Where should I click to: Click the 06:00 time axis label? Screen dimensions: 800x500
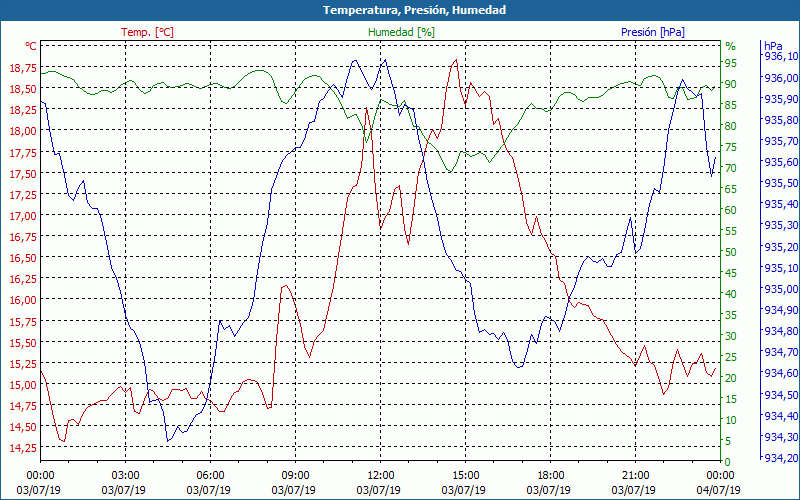point(210,476)
